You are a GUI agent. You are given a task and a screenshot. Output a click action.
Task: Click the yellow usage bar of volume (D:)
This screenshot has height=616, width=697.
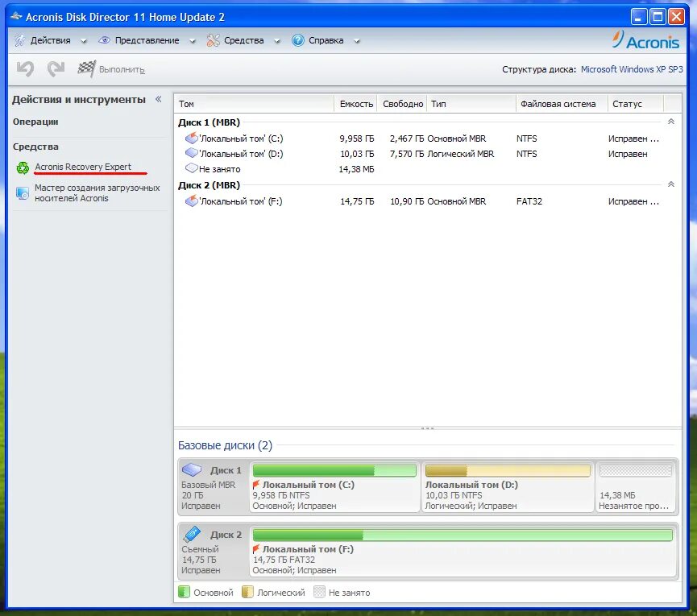(x=508, y=470)
